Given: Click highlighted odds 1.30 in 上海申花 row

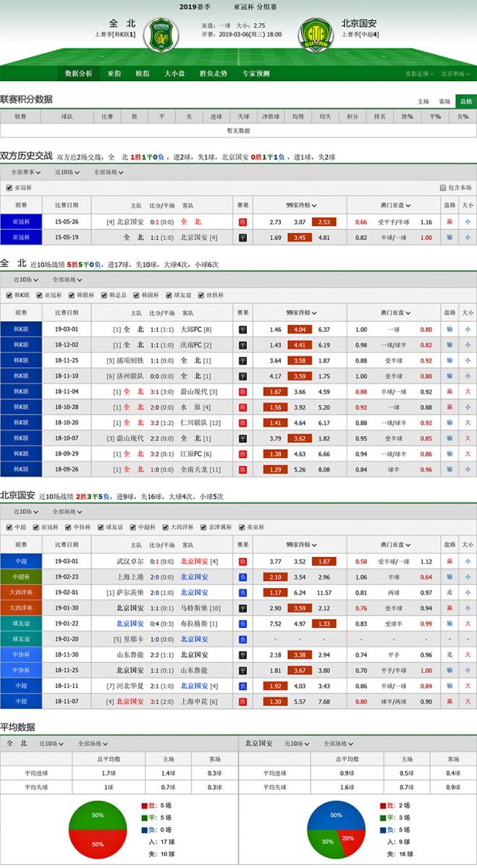Looking at the screenshot, I should [275, 702].
